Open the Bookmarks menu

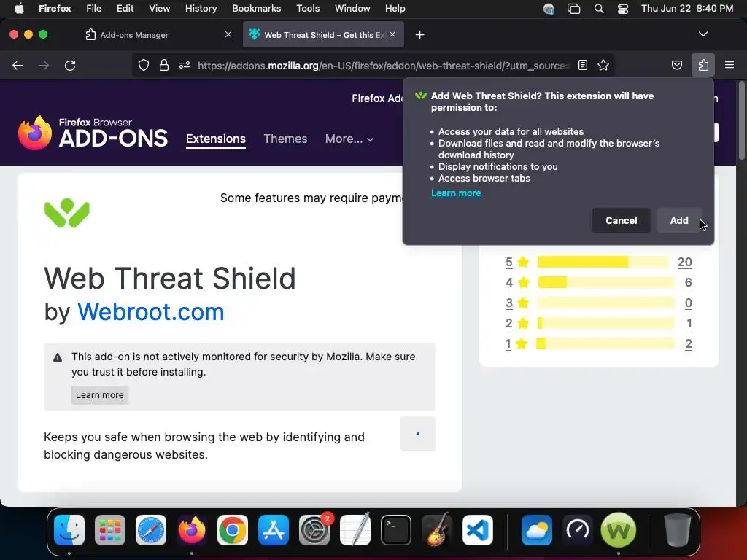[x=256, y=8]
